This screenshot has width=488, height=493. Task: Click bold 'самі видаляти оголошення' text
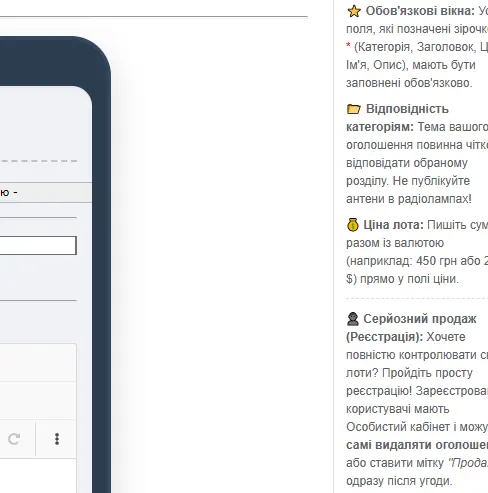point(417,445)
